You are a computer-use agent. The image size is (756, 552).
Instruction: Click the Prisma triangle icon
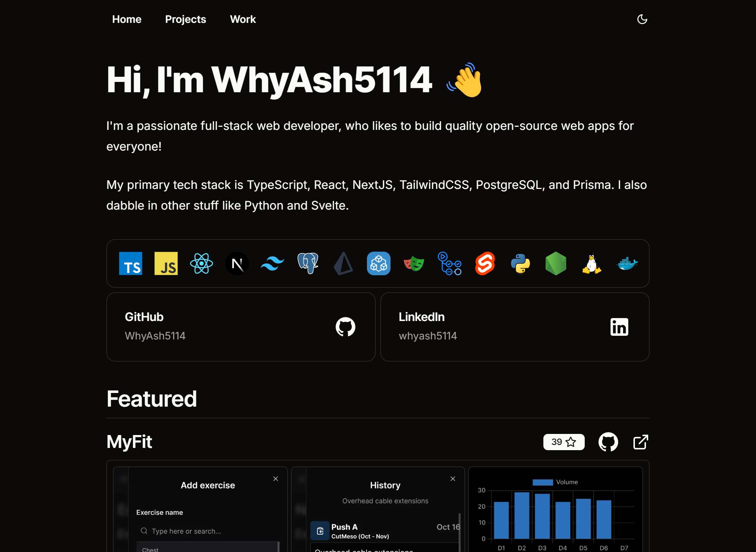(343, 263)
